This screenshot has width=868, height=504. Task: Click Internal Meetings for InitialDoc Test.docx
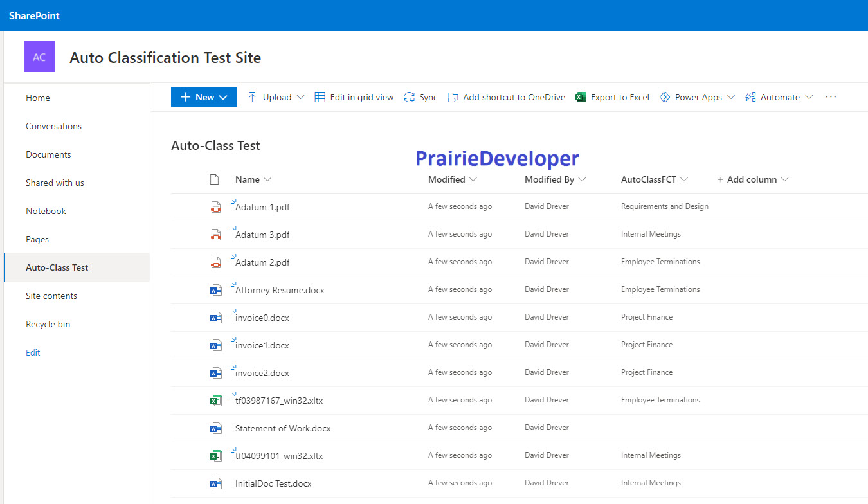(651, 483)
